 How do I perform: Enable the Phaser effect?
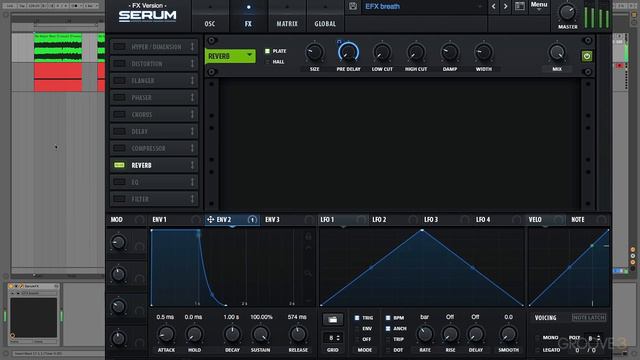pos(119,98)
